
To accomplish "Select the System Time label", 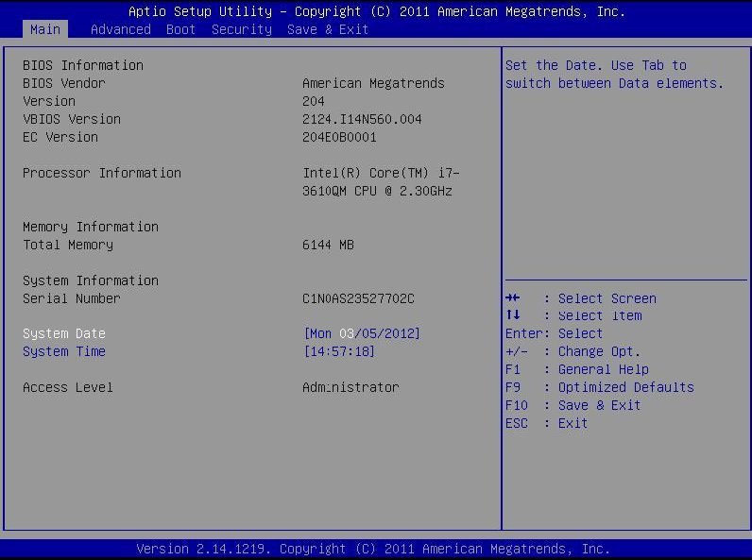I will tap(64, 351).
